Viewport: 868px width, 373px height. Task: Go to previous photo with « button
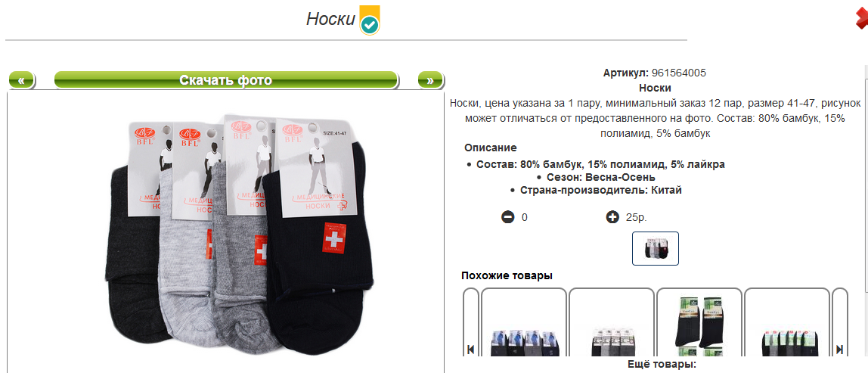(x=22, y=80)
